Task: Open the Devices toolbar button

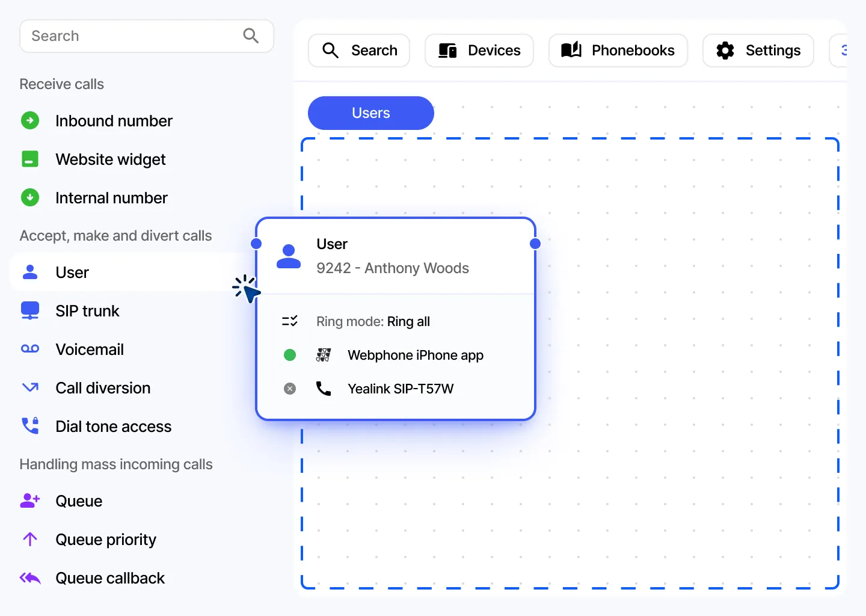Action: point(479,51)
